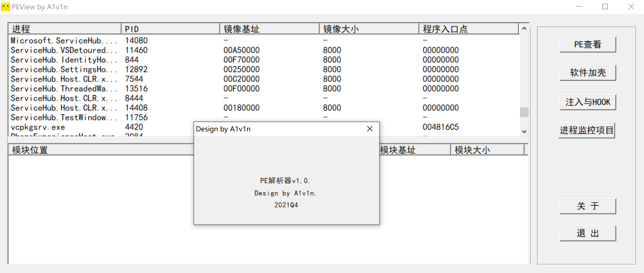Click the 镜像基址 column header
Screen dimensions: 644x273
tap(270, 29)
